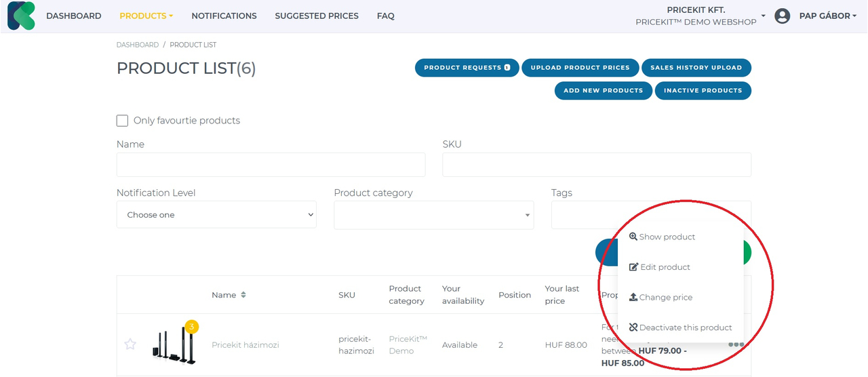
Task: Click Add New Products button
Action: coord(604,90)
